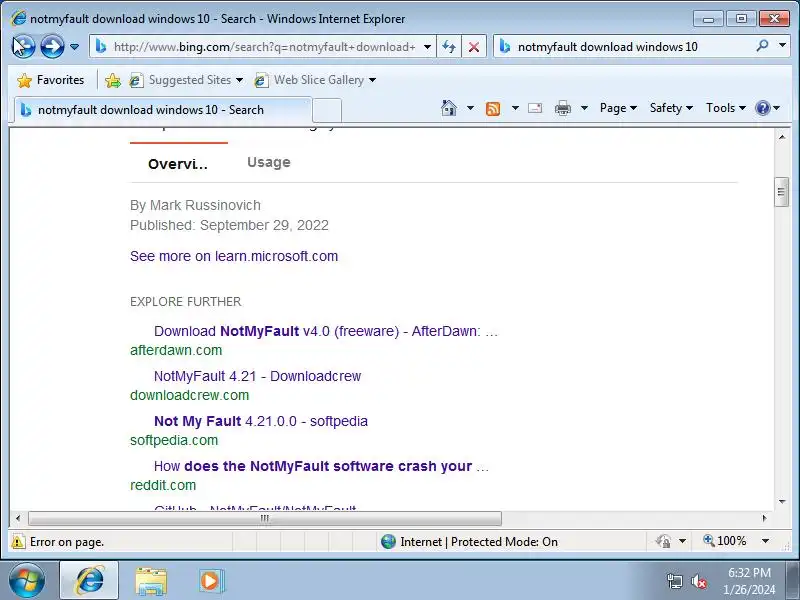Open Download NotMyFault v4.0 AfterDawn link

tap(326, 331)
